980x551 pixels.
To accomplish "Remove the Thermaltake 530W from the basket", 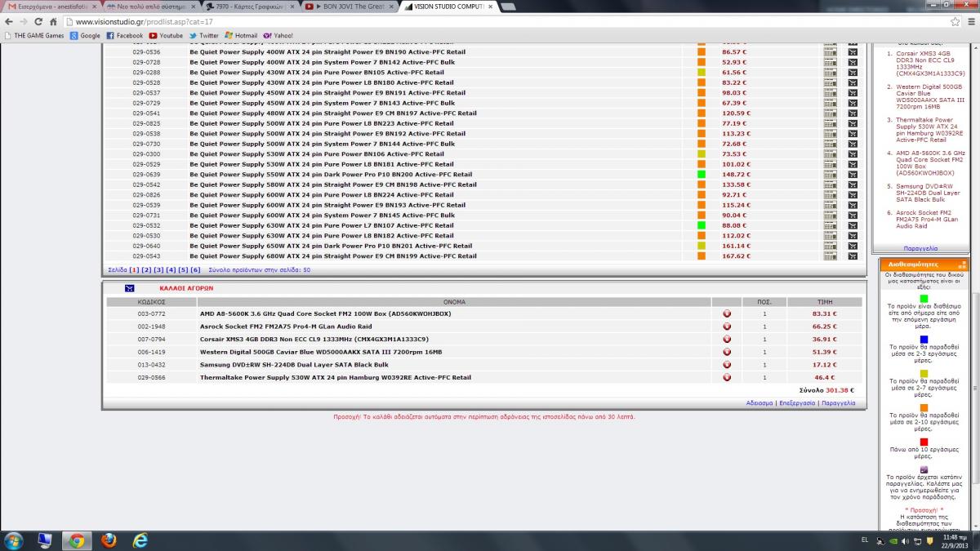I will click(x=727, y=378).
